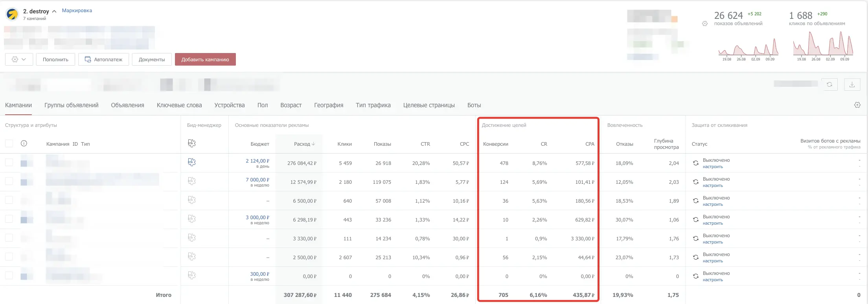The height and width of the screenshot is (304, 868).
Task: Check the first campaign row checkbox
Action: tap(9, 162)
